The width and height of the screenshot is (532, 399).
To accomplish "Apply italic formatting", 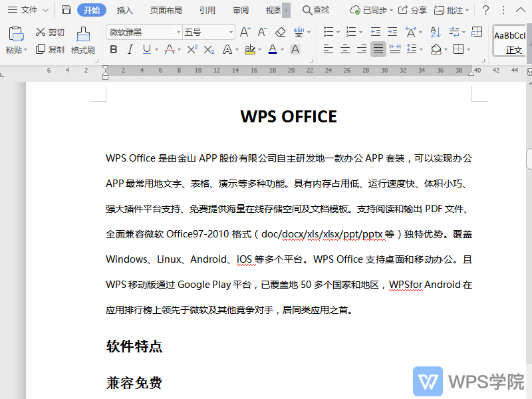I will 130,49.
